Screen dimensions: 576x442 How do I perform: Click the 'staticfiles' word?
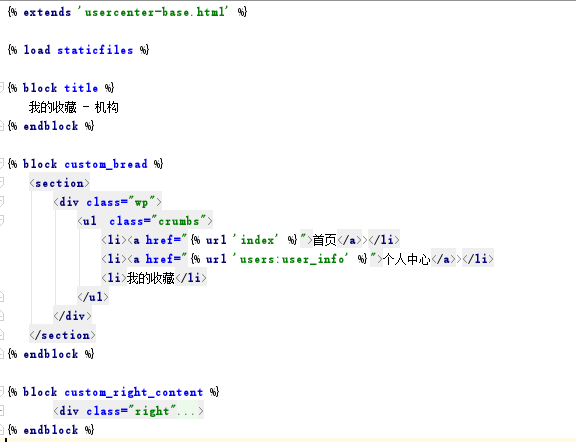tap(95, 50)
